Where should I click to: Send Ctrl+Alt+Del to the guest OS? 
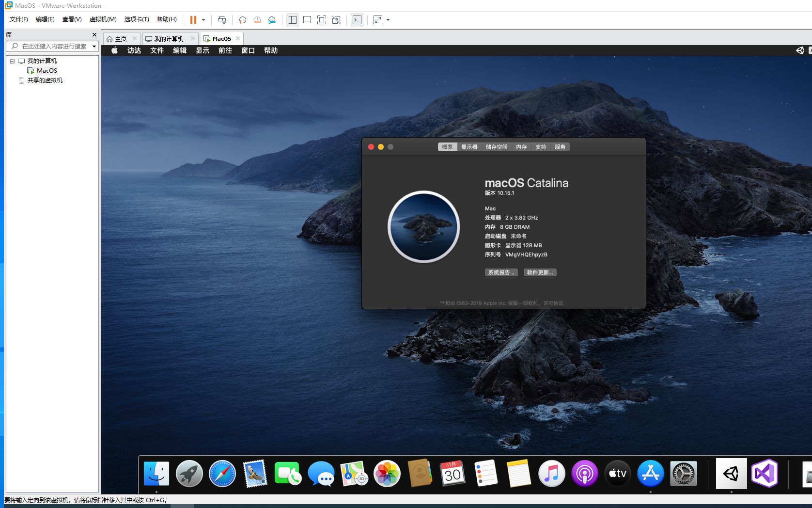click(222, 20)
